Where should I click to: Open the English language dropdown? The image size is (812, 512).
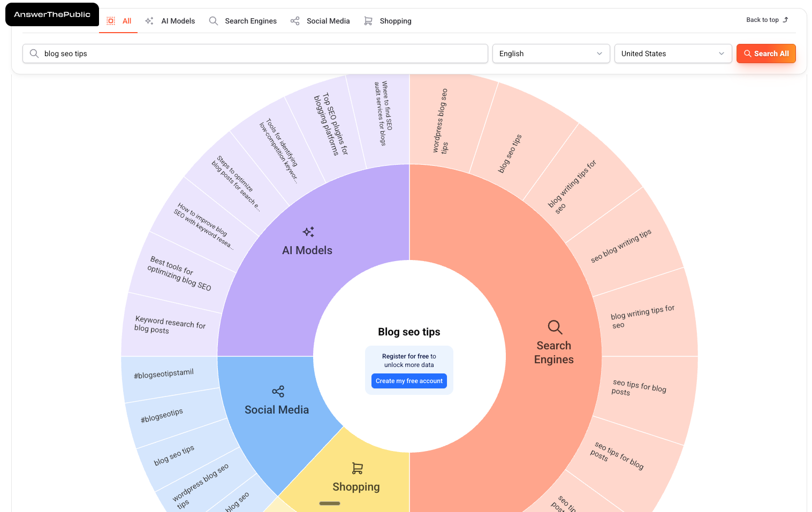(551, 54)
